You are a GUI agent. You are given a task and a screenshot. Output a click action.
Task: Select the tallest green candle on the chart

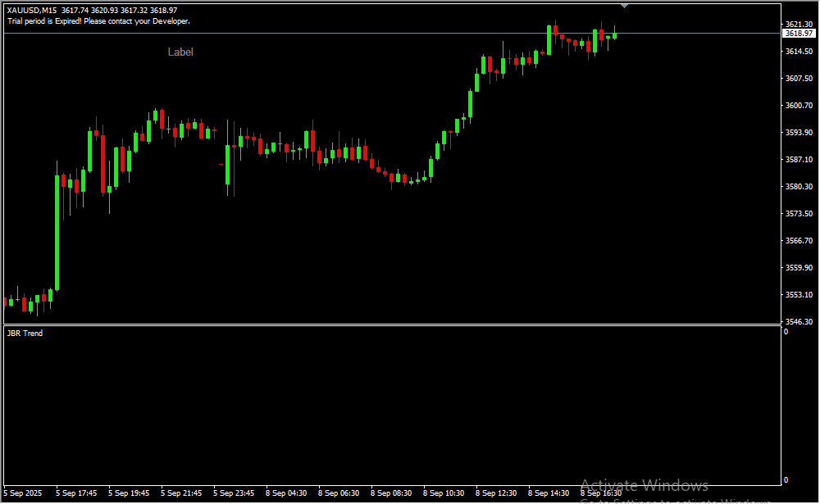(x=57, y=232)
